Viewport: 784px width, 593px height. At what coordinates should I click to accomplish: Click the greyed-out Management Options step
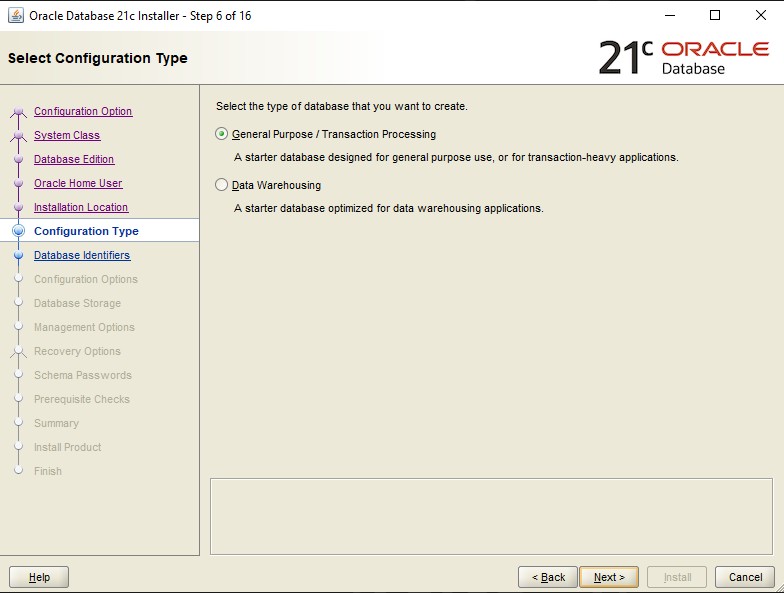[84, 327]
